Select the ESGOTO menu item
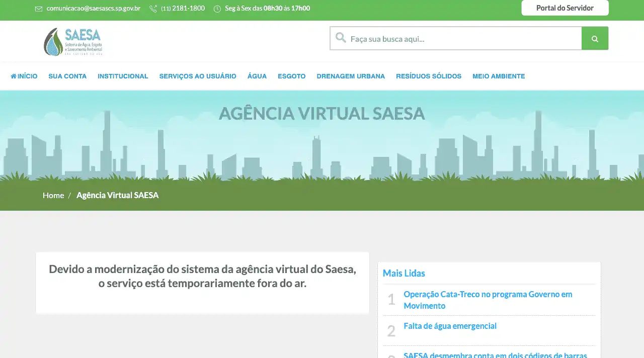This screenshot has height=358, width=644. click(291, 76)
